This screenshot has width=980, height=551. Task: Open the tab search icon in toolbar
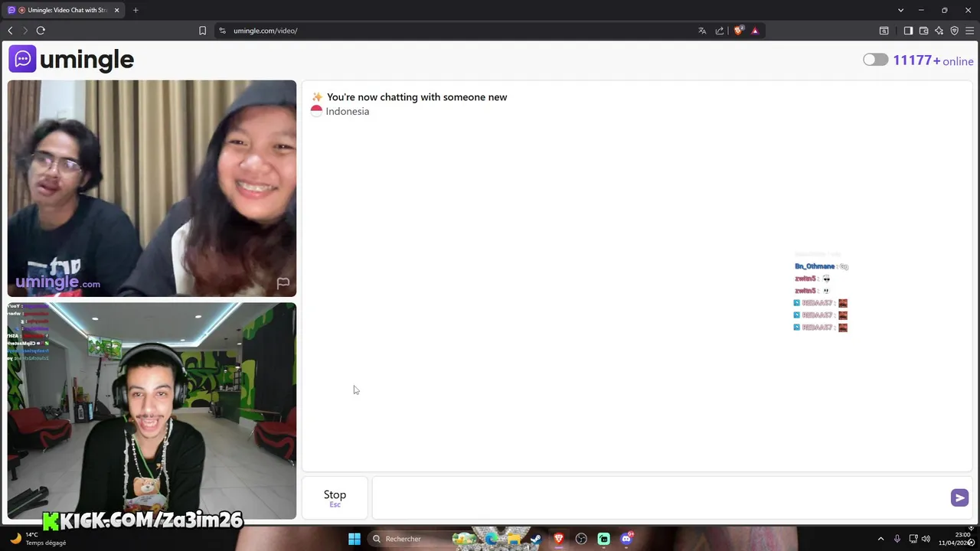coord(884,31)
